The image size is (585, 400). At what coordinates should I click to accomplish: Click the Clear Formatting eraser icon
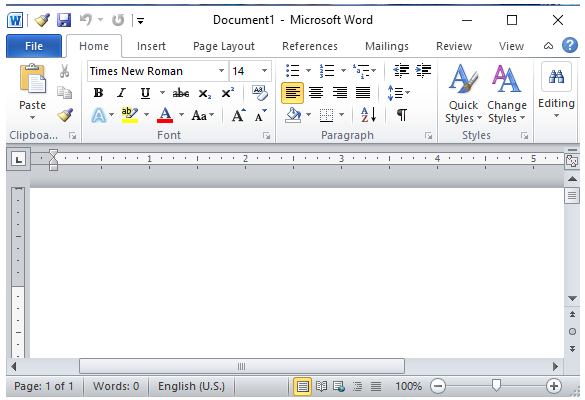260,93
